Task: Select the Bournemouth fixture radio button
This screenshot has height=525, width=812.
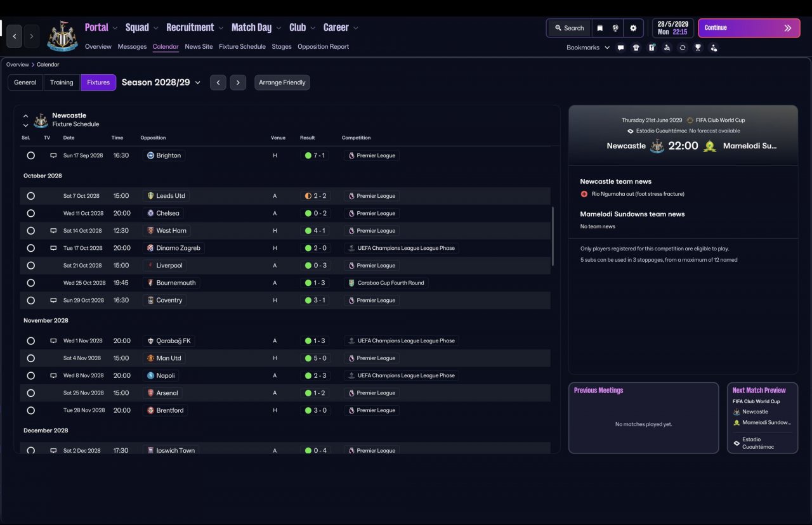Action: coord(30,283)
